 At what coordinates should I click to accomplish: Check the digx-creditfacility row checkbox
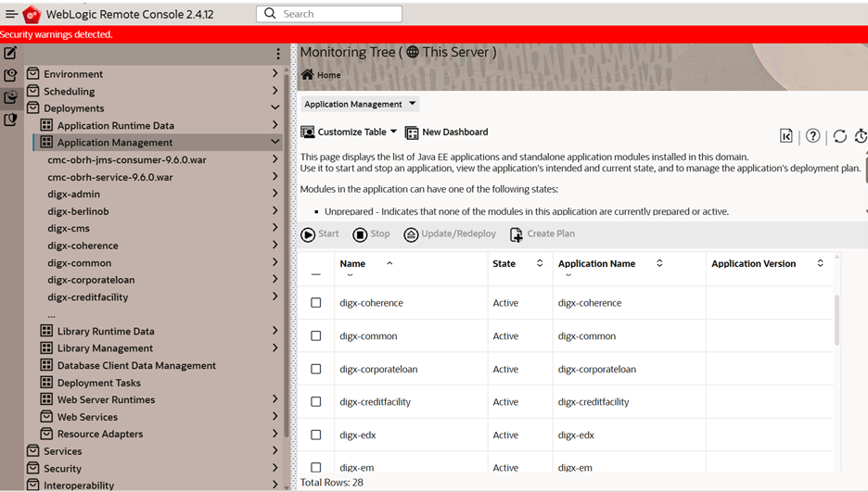[315, 401]
